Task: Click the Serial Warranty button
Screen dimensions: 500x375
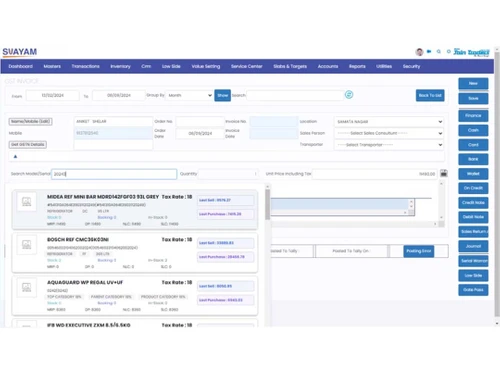Action: pos(473,261)
